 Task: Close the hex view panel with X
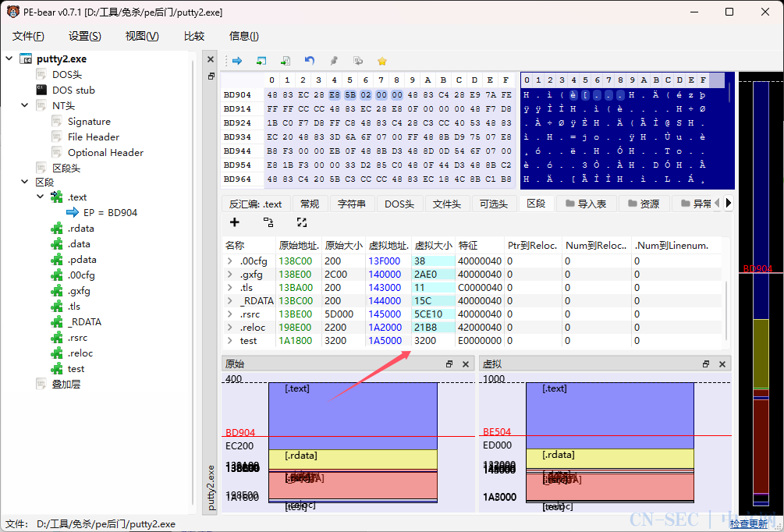pyautogui.click(x=211, y=59)
